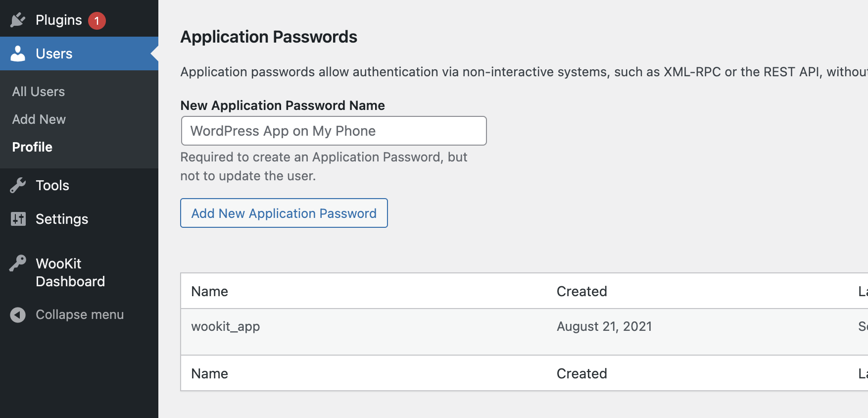Image resolution: width=868 pixels, height=418 pixels.
Task: Click Add New Application Password button
Action: [x=284, y=213]
